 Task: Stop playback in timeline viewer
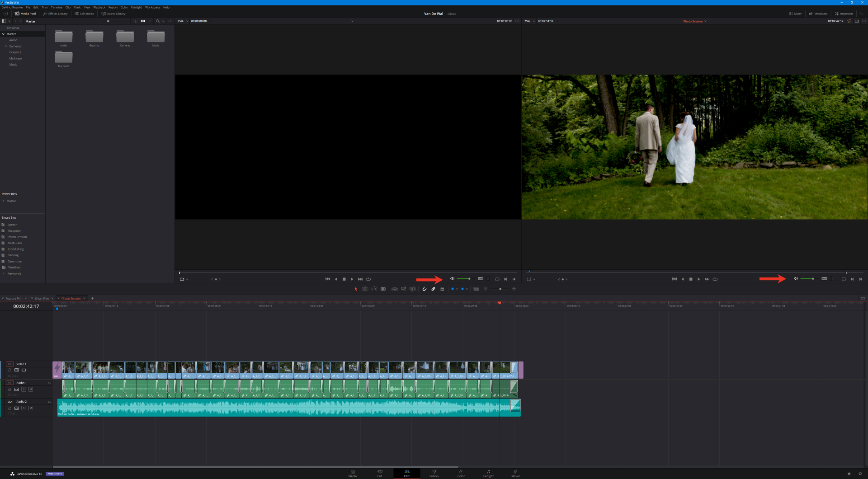(691, 279)
